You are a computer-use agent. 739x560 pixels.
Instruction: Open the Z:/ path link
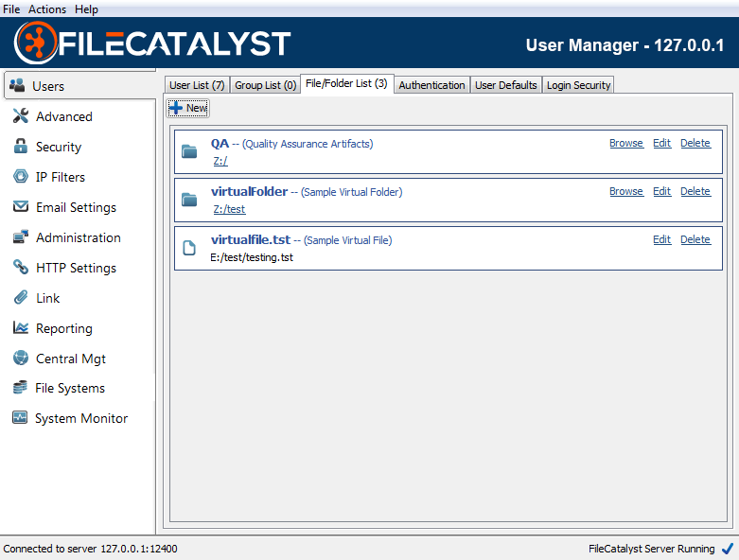click(220, 161)
